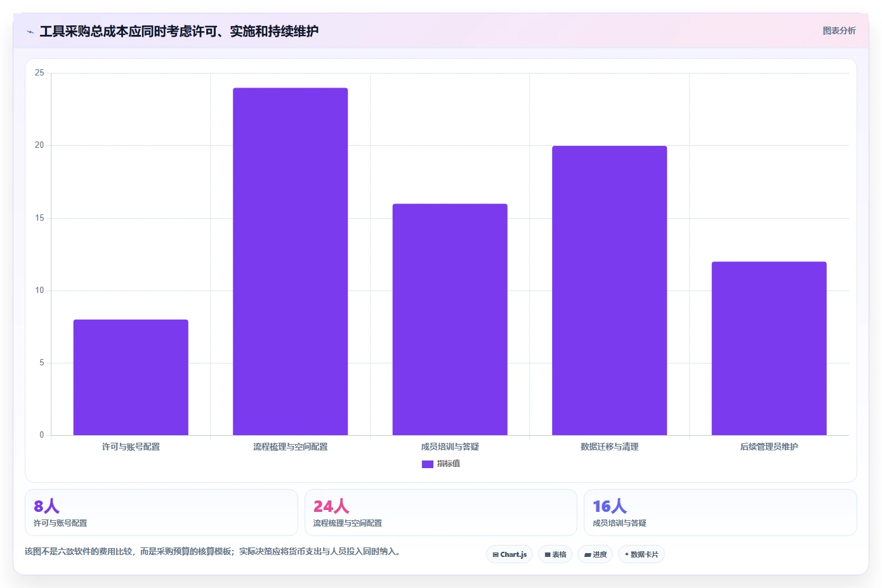Select the Chart.js tag
The height and width of the screenshot is (588, 882).
coord(510,554)
